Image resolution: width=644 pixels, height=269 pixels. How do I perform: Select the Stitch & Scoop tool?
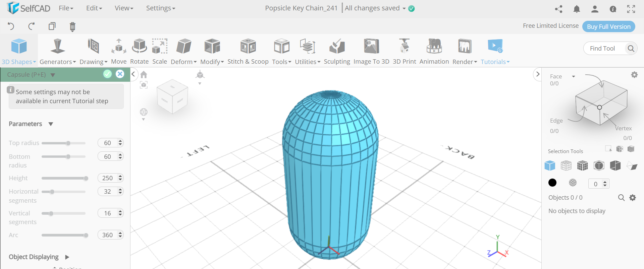click(248, 51)
